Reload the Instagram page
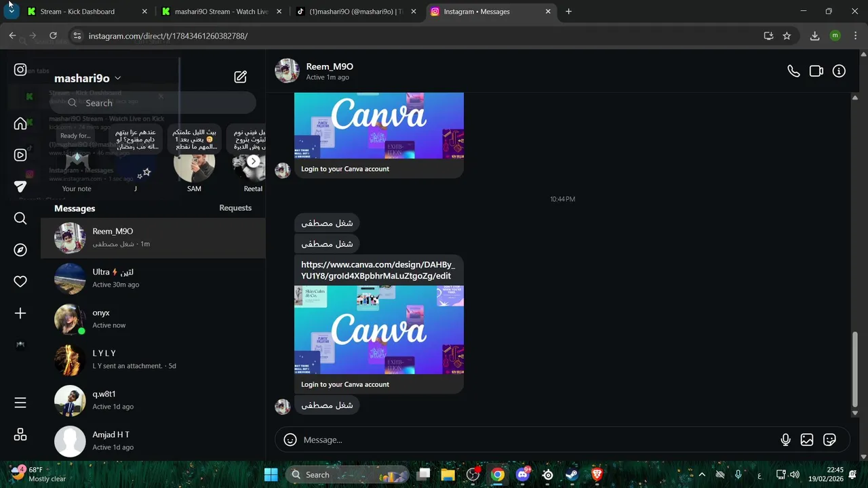 coord(53,36)
